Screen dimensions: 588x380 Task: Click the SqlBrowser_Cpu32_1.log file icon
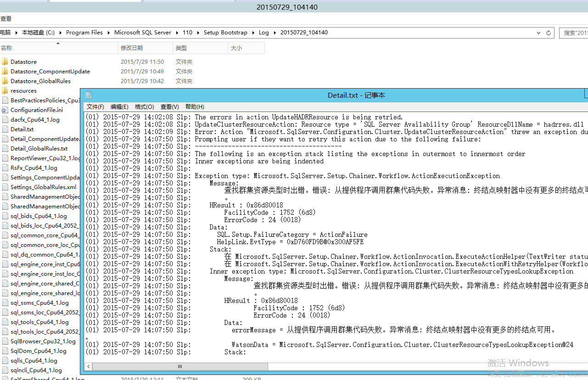coord(6,341)
